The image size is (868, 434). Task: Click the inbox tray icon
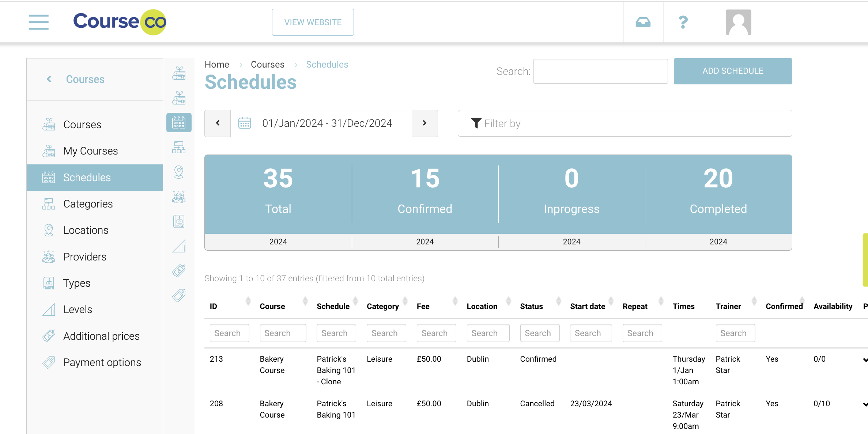(x=643, y=22)
